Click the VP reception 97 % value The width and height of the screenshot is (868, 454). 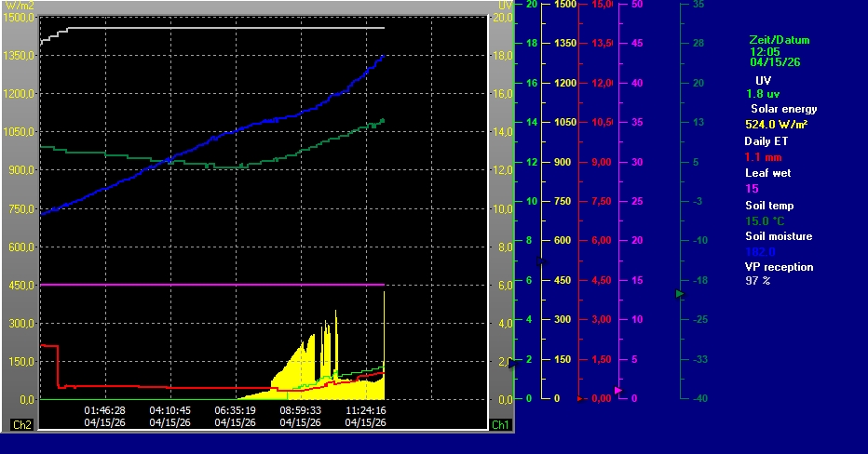click(758, 280)
